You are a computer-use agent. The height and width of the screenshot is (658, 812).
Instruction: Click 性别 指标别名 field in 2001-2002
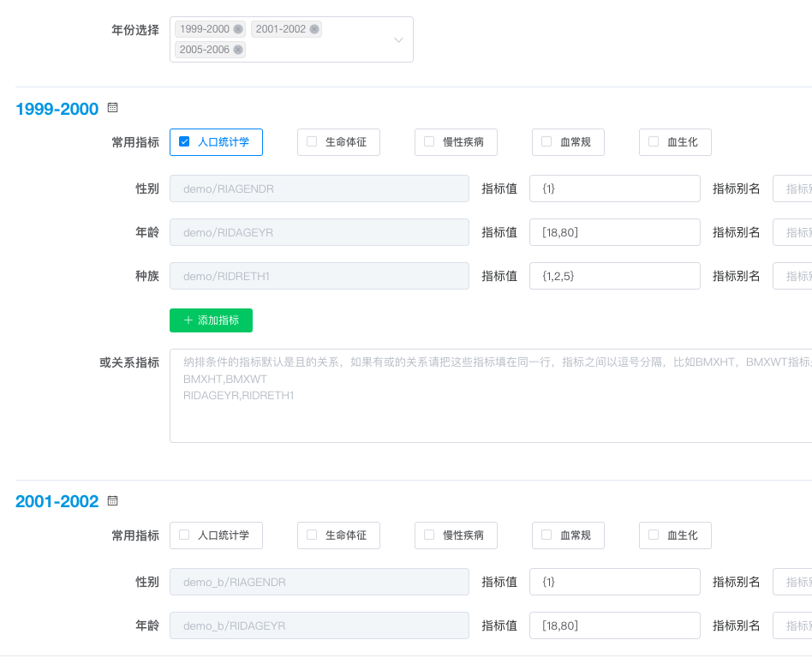tap(792, 582)
